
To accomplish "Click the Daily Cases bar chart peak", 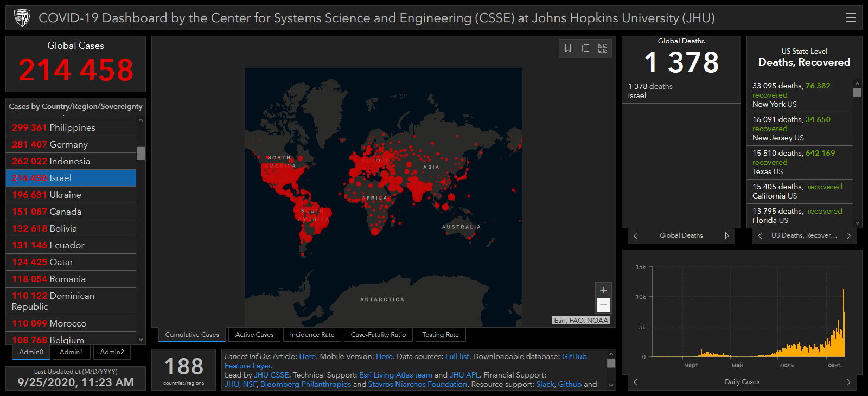I will (844, 322).
